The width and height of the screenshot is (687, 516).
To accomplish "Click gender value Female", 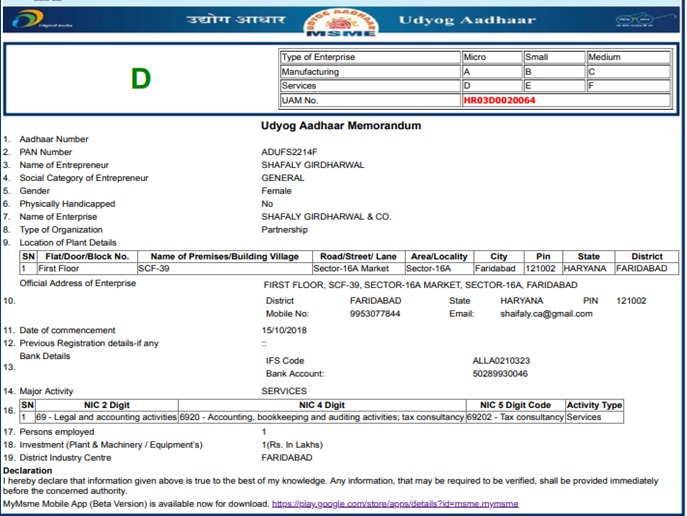I will [276, 191].
